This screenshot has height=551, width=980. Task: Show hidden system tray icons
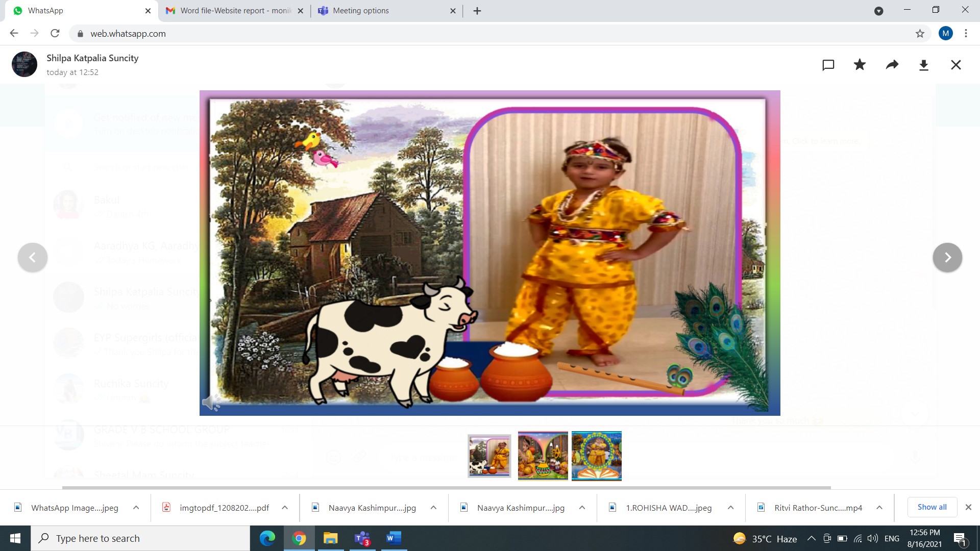click(811, 538)
